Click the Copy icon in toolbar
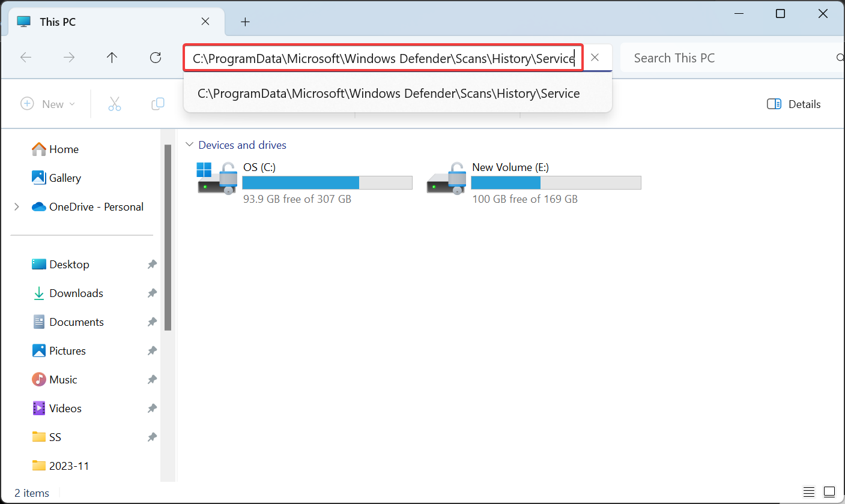Viewport: 845px width, 504px height. pyautogui.click(x=158, y=104)
